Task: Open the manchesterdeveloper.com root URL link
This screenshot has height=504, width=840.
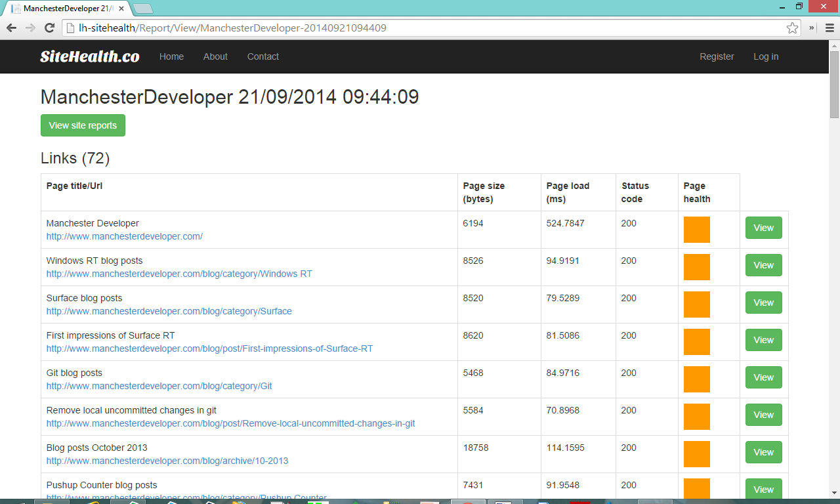Action: click(125, 236)
